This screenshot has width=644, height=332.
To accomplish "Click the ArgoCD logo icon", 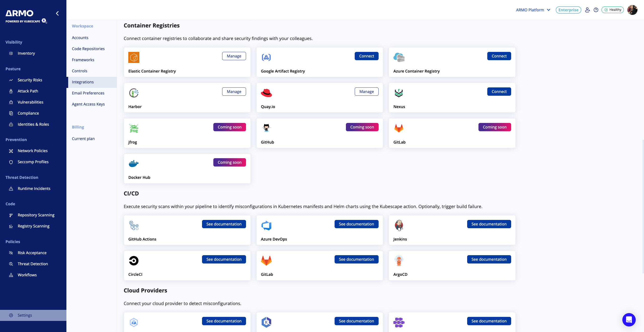I will click(399, 261).
